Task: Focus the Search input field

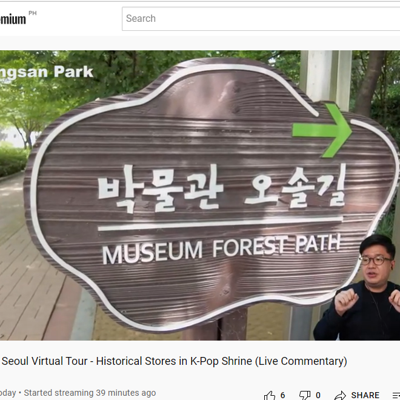Action: (x=261, y=19)
